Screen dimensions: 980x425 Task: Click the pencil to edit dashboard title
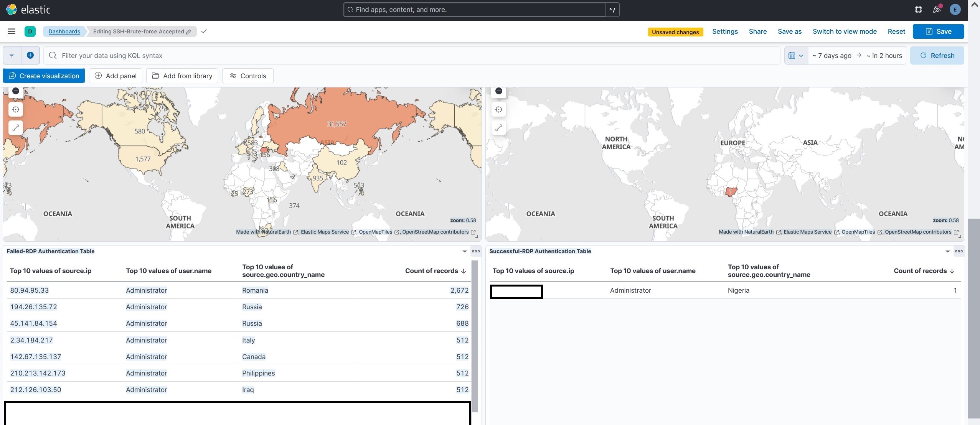(188, 32)
